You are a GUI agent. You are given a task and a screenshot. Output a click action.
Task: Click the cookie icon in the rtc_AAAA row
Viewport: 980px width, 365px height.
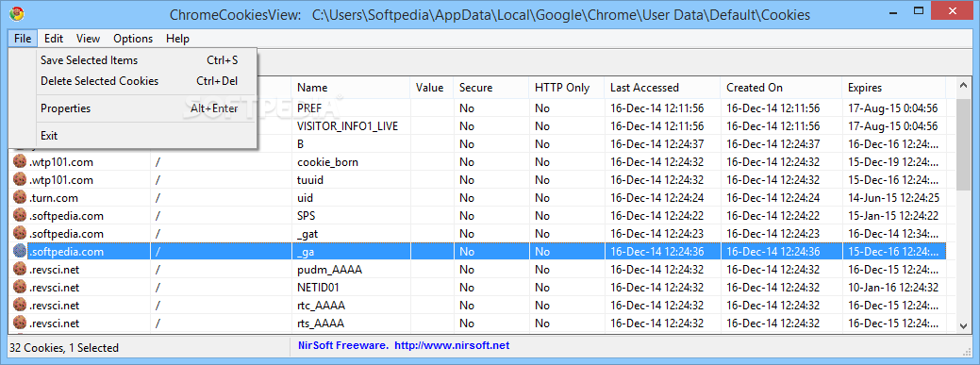(x=20, y=306)
